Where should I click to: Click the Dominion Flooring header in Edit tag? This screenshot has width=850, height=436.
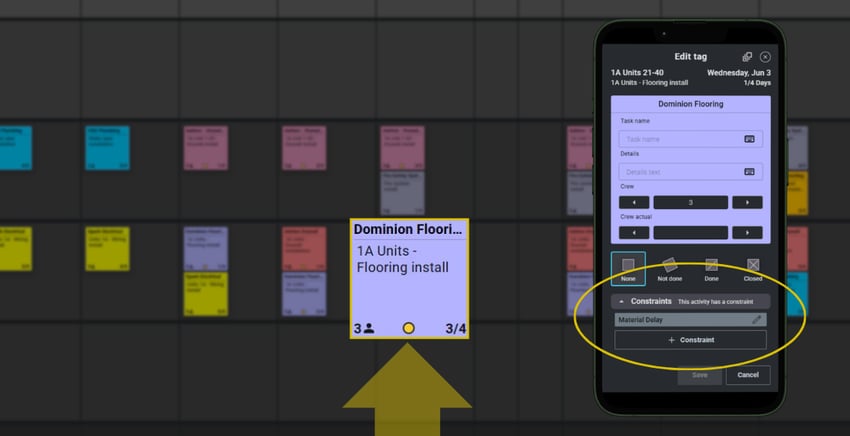691,104
